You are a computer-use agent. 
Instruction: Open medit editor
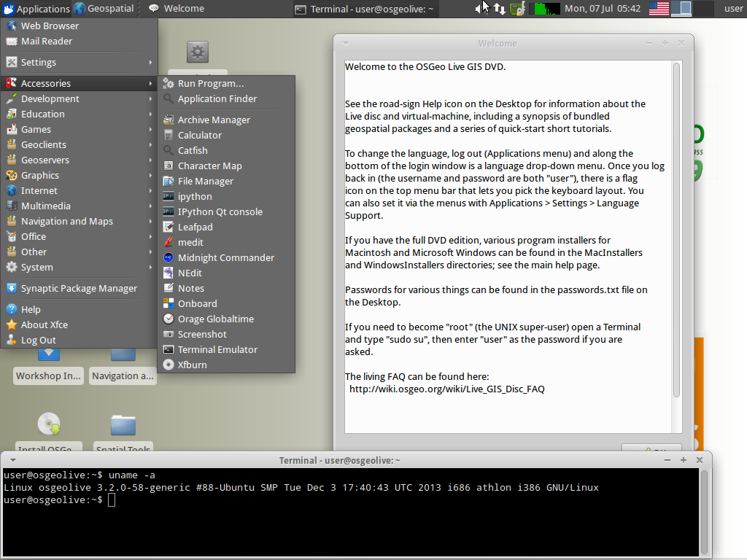[226, 242]
